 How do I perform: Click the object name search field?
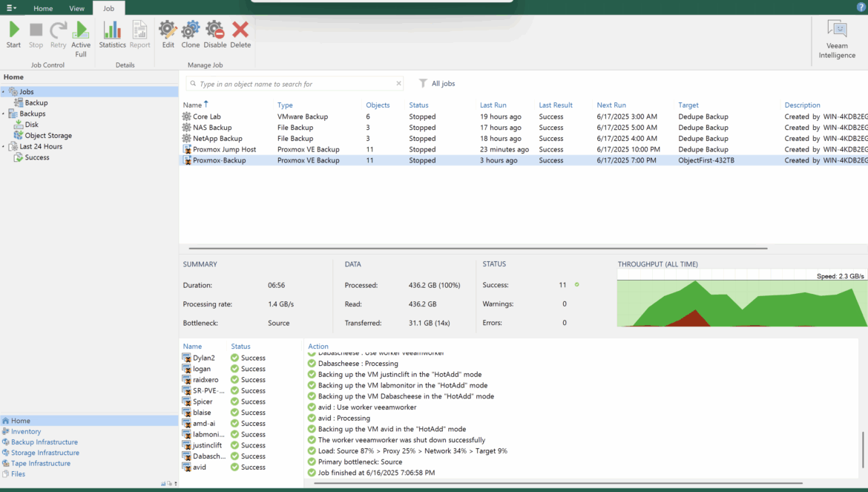click(x=294, y=84)
